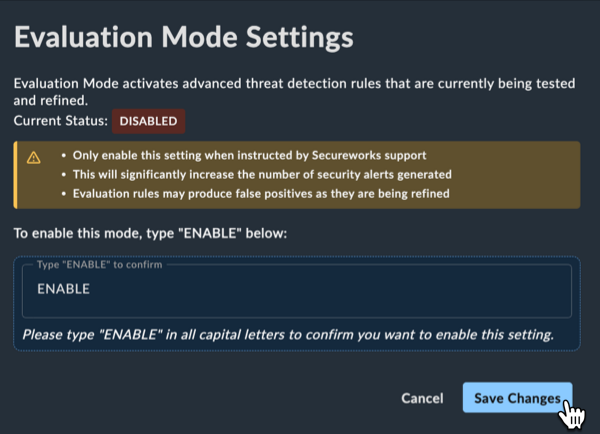The image size is (600, 434).
Task: Click the security alerts increase warning line
Action: click(x=262, y=175)
